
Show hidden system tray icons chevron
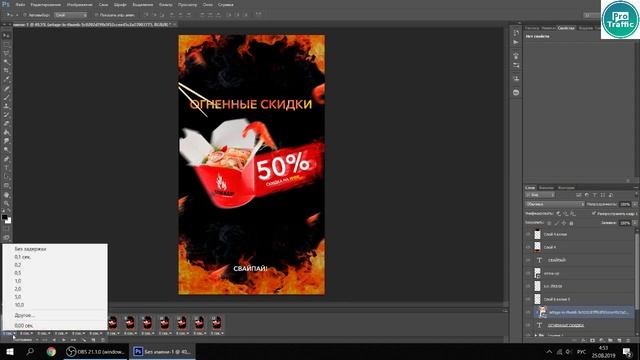point(549,352)
